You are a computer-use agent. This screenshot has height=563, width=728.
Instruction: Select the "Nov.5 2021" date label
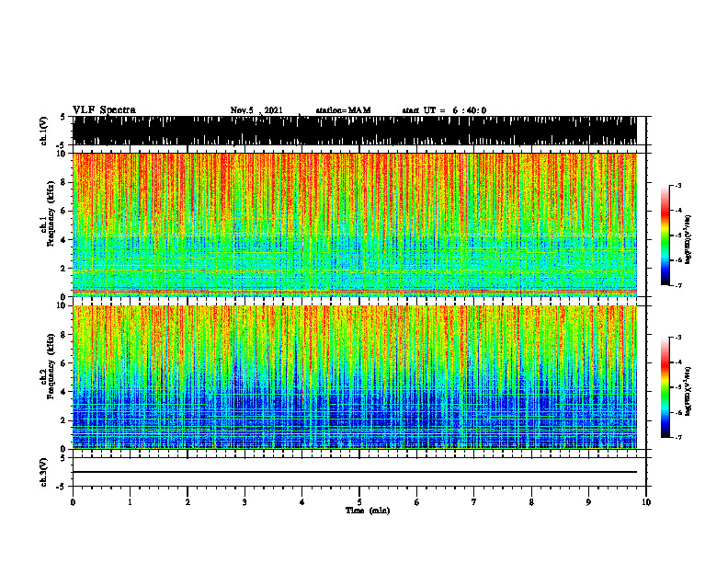[x=256, y=110]
